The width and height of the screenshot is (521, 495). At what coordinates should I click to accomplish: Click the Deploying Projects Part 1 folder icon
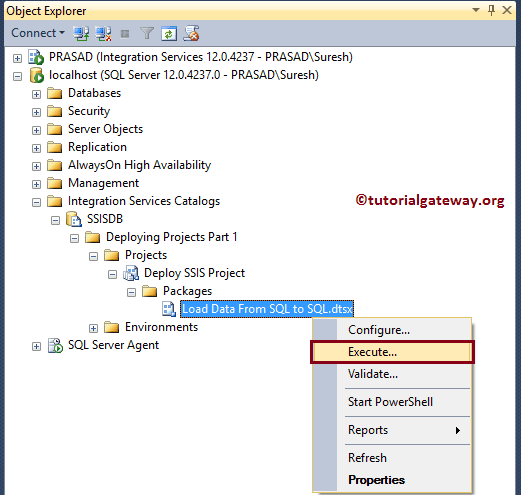93,237
